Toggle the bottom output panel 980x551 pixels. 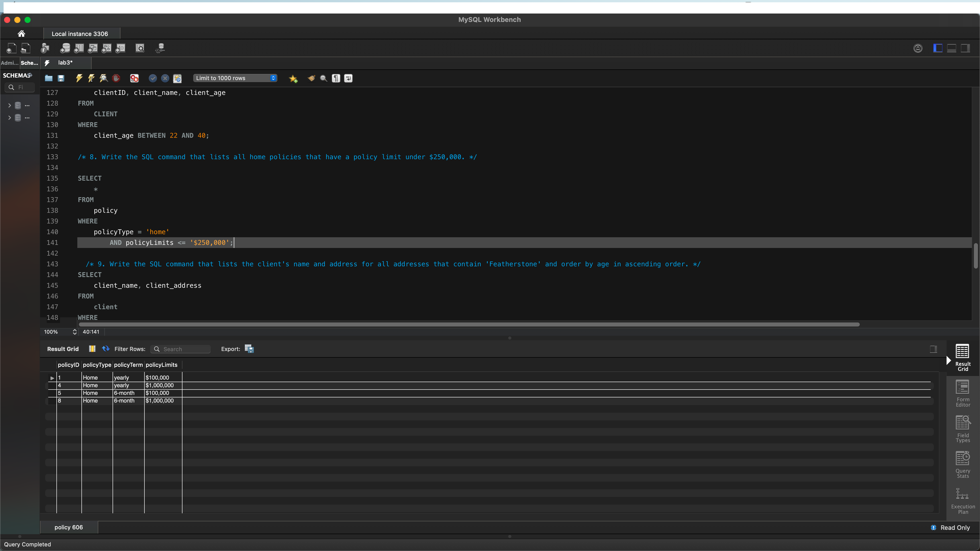tap(951, 48)
